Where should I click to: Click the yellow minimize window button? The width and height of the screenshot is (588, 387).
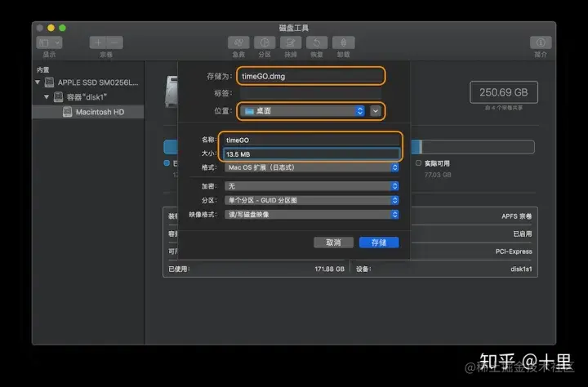[x=51, y=28]
